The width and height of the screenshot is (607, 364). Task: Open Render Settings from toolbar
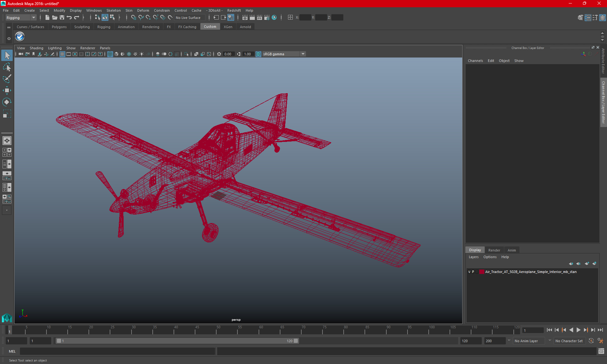pos(267,18)
